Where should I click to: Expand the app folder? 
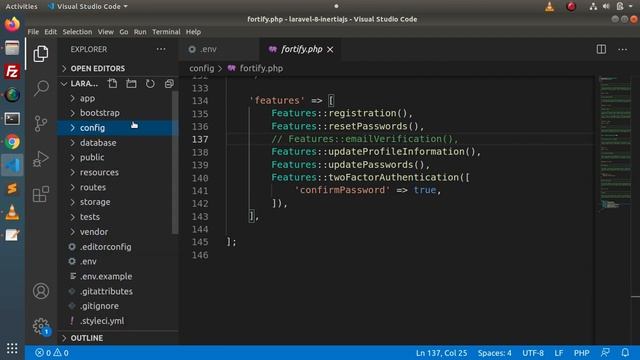[118, 98]
